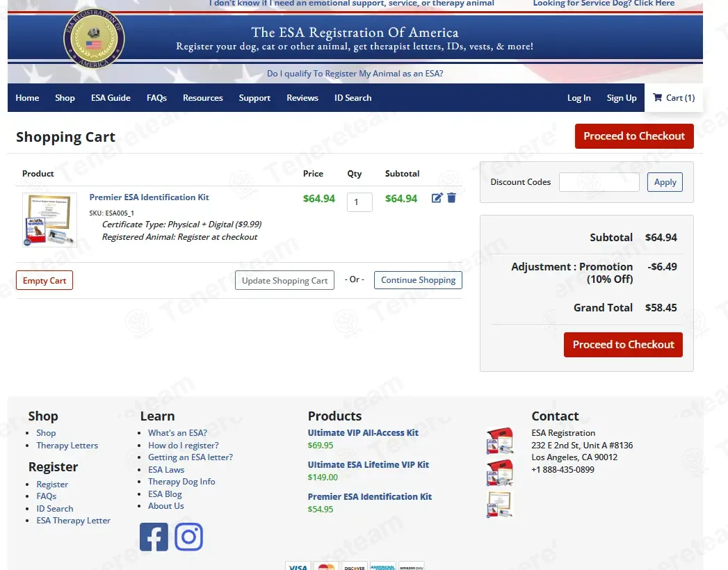728x570 pixels.
Task: Open Premier ESA Identification Kit product link in cart
Action: tap(149, 197)
